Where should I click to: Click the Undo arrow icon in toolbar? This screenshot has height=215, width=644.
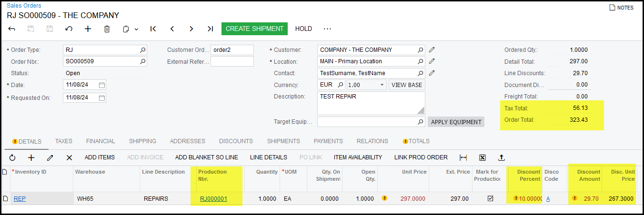click(69, 29)
